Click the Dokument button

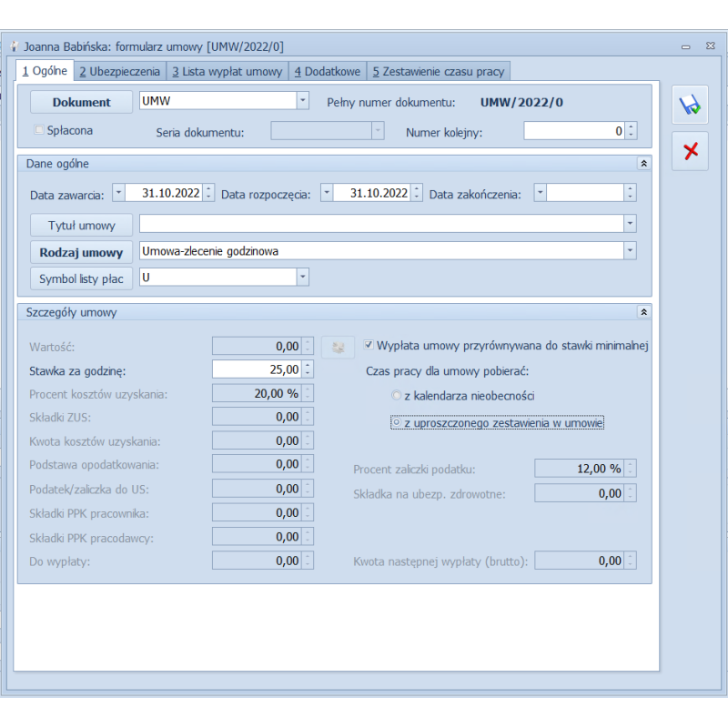tap(81, 102)
